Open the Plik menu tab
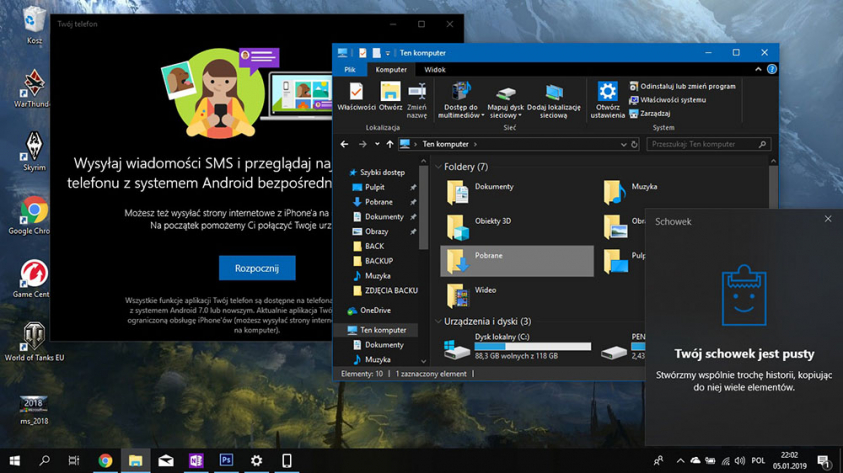The image size is (843, 473). point(350,70)
